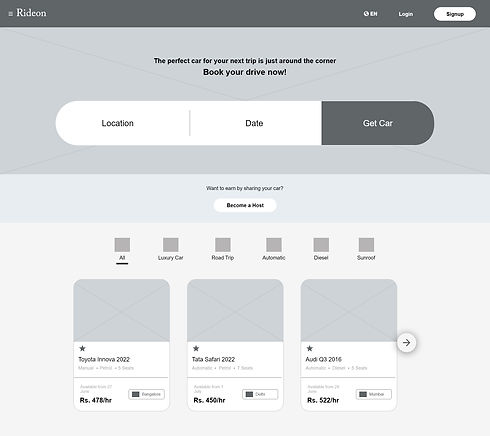The width and height of the screenshot is (490, 436).
Task: Click the Bangalore location tag
Action: point(146,394)
